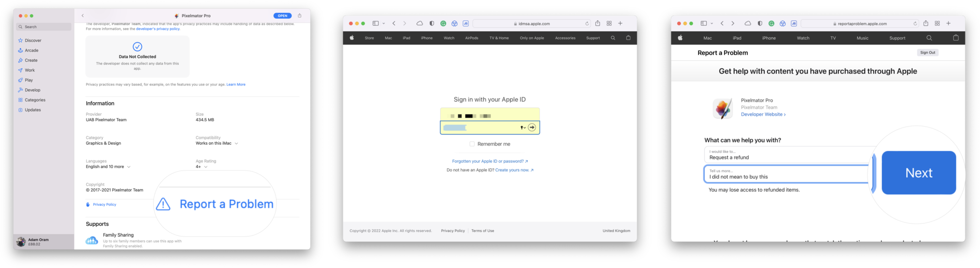Go back in idmsa.apple.com Safari window
Image resolution: width=980 pixels, height=268 pixels.
394,23
